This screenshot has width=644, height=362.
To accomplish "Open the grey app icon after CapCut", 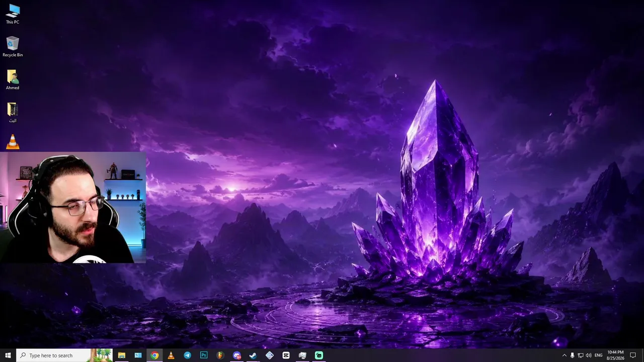I will point(302,355).
